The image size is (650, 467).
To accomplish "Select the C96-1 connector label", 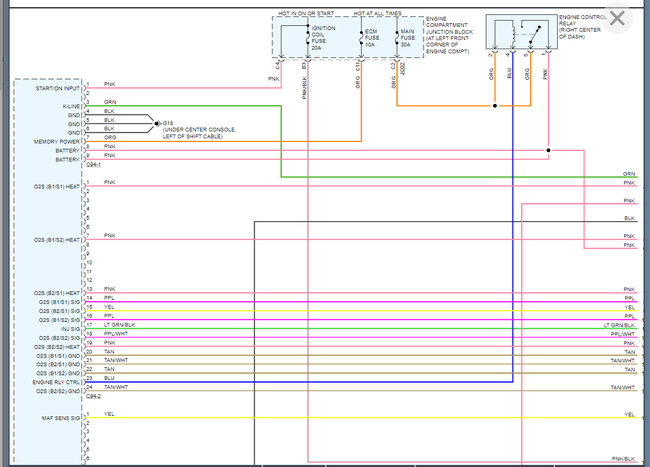I will pos(93,165).
